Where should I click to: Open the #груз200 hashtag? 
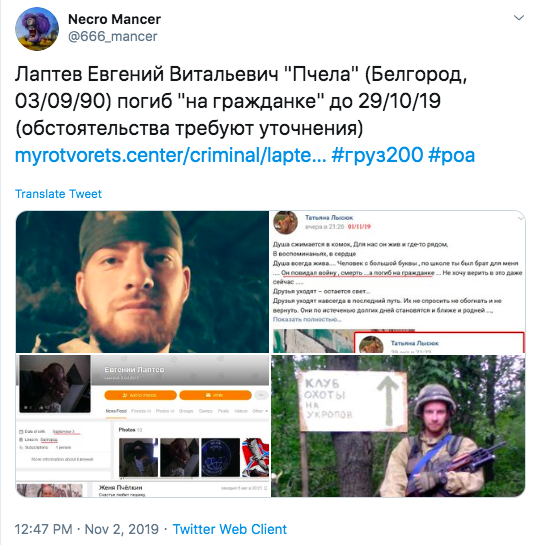(x=377, y=155)
